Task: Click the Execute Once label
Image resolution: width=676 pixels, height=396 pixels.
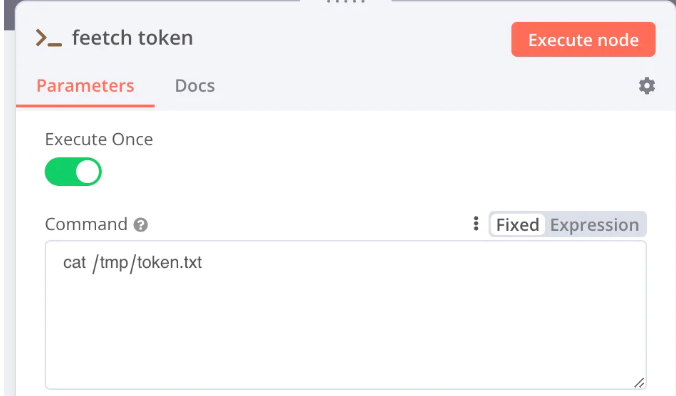Action: tap(99, 139)
